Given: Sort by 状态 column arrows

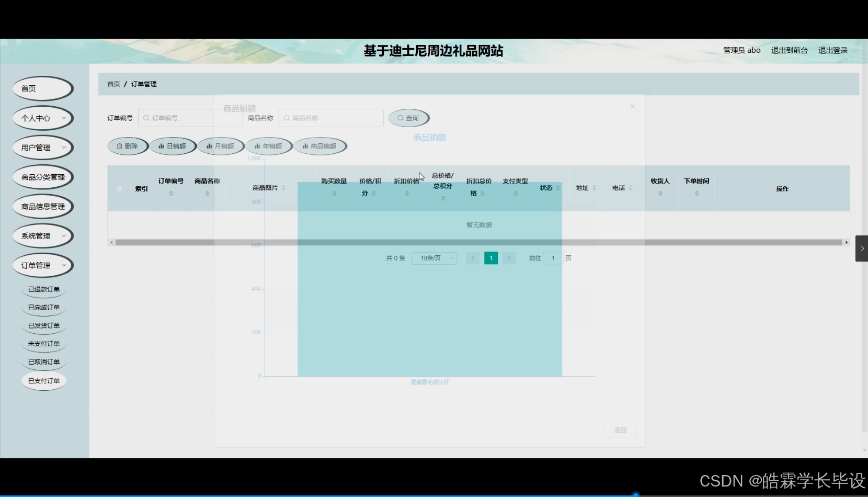Looking at the screenshot, I should click(x=558, y=188).
